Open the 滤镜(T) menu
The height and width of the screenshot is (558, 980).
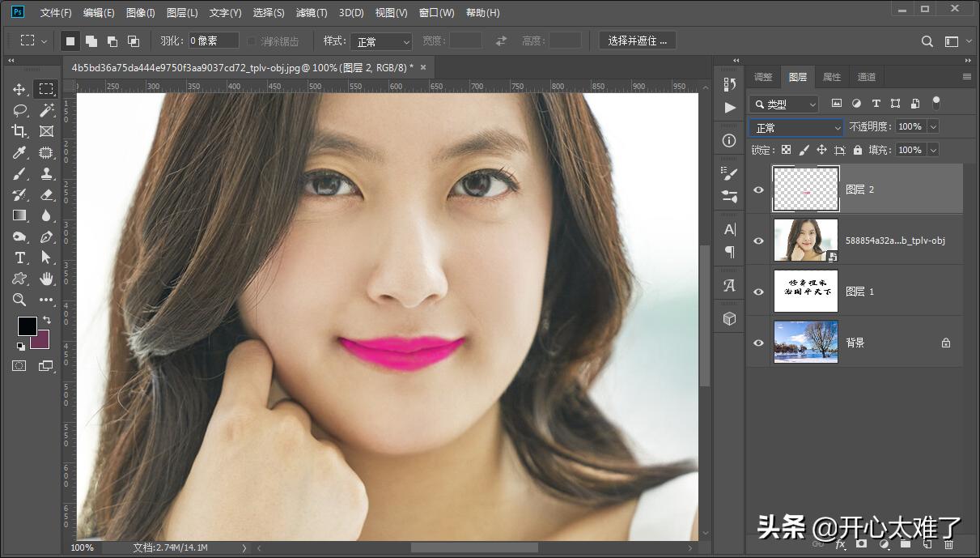(312, 13)
